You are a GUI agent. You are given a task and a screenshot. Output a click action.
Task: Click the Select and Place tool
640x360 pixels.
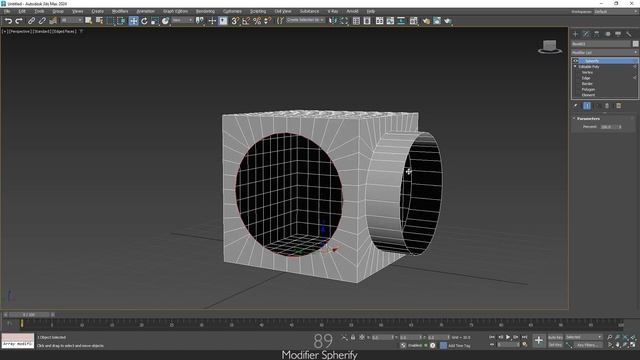pyautogui.click(x=165, y=21)
